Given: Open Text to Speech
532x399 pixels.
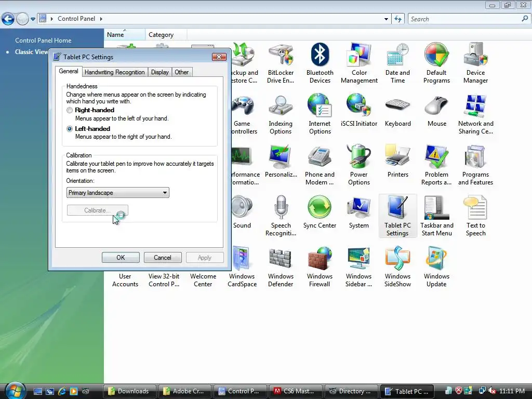Looking at the screenshot, I should point(475,216).
